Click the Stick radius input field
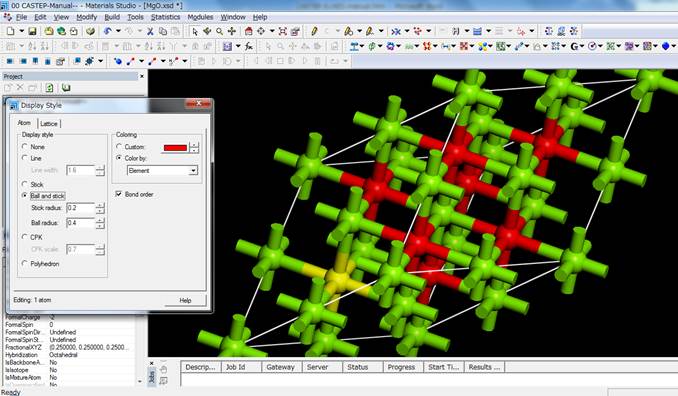 [x=80, y=208]
